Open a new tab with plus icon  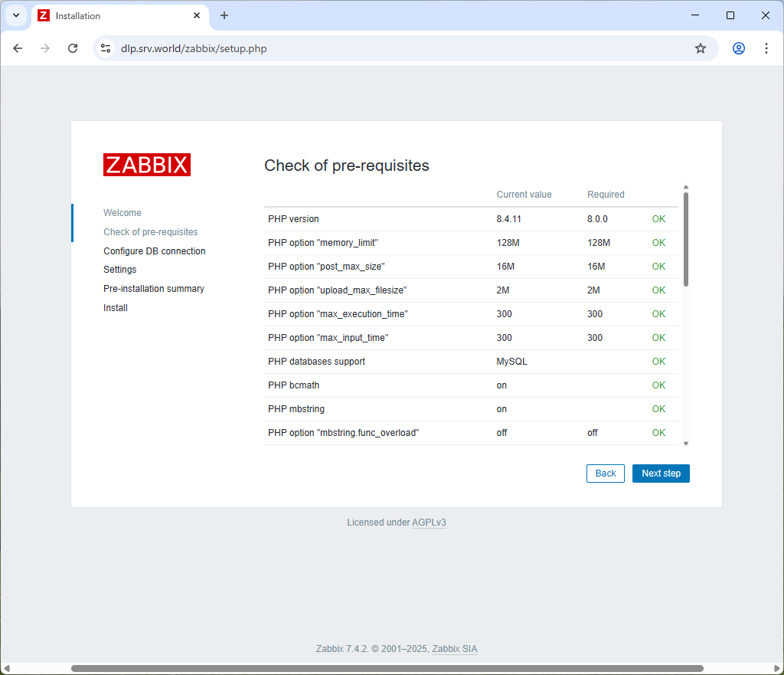[224, 15]
